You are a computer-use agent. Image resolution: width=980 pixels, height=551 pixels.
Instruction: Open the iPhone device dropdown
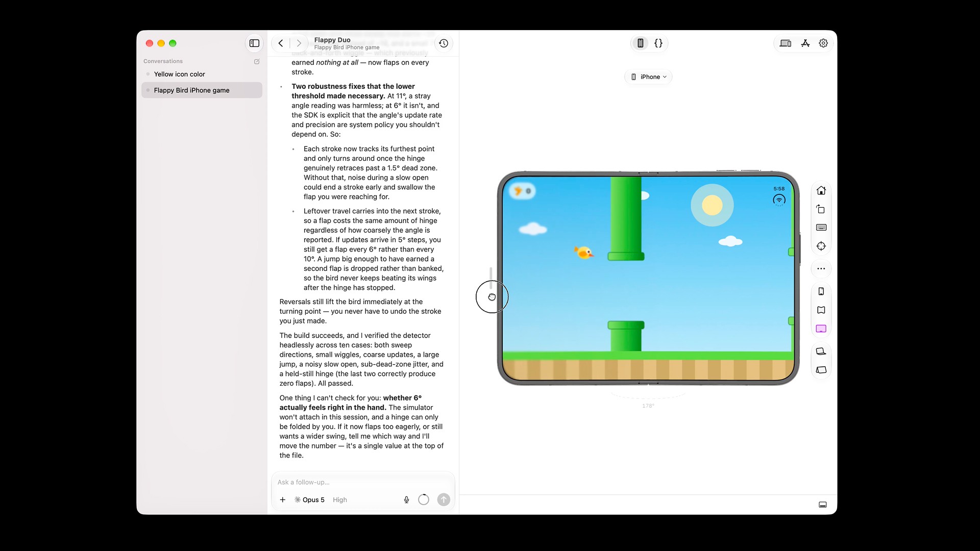click(x=648, y=77)
